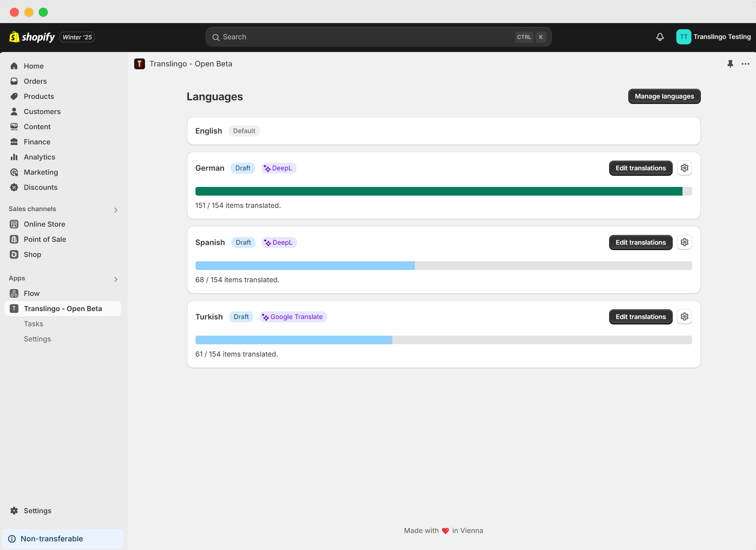Viewport: 756px width, 550px height.
Task: Open German language settings gear
Action: pos(684,168)
